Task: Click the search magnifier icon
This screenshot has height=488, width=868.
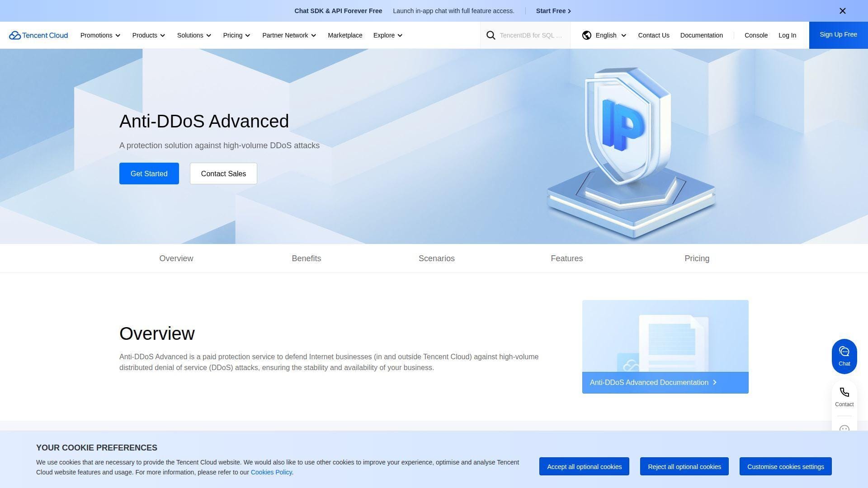Action: click(x=491, y=35)
